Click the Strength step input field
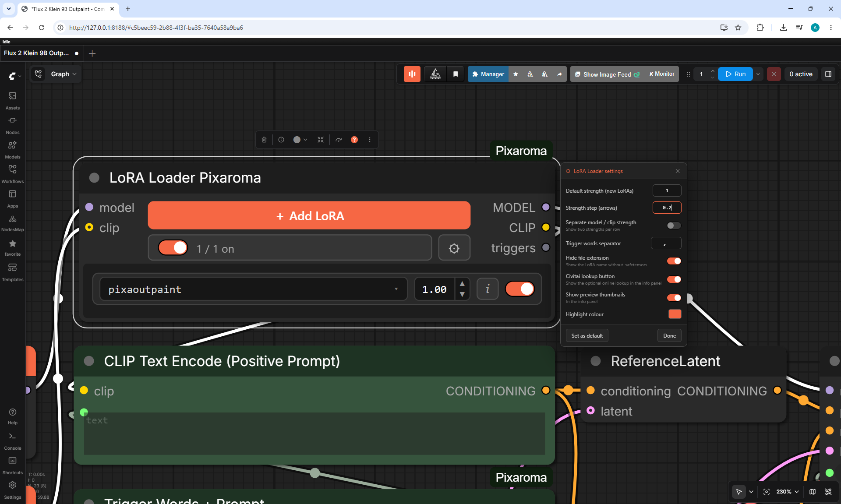This screenshot has width=841, height=504. [x=667, y=208]
